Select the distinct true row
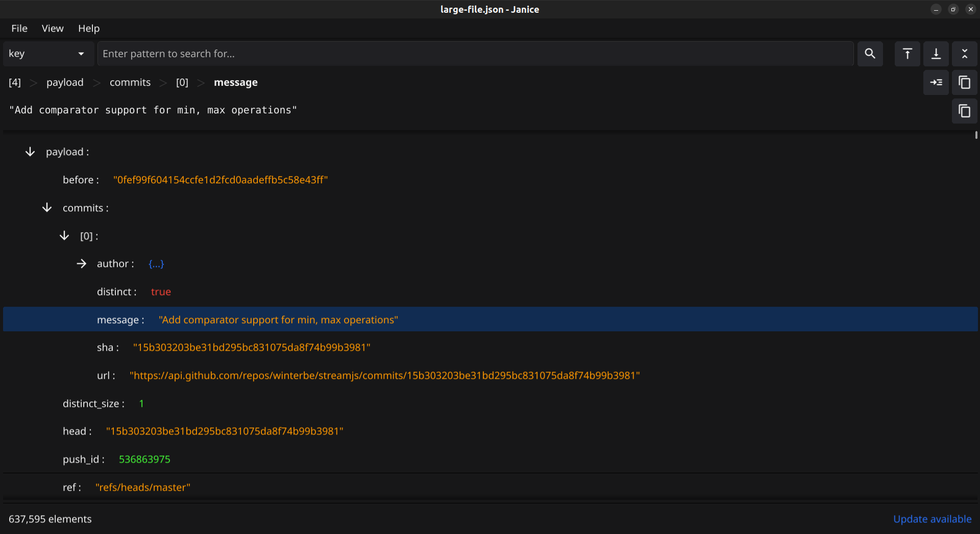Image resolution: width=980 pixels, height=534 pixels. [491, 292]
